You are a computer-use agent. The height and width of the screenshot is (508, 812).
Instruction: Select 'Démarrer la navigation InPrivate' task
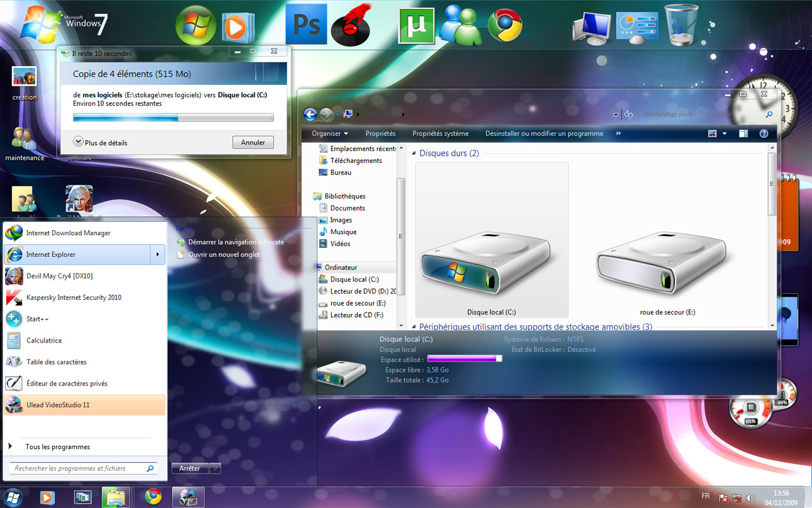[230, 242]
